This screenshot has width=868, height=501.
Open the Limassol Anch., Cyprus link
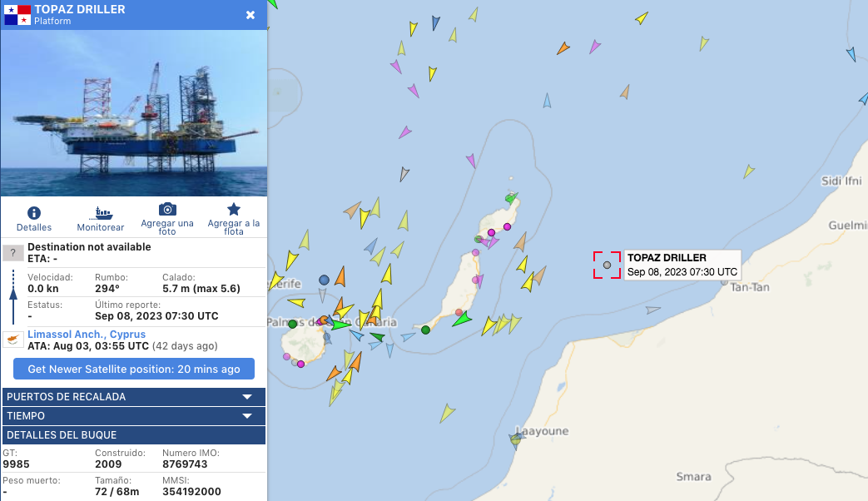(x=87, y=335)
